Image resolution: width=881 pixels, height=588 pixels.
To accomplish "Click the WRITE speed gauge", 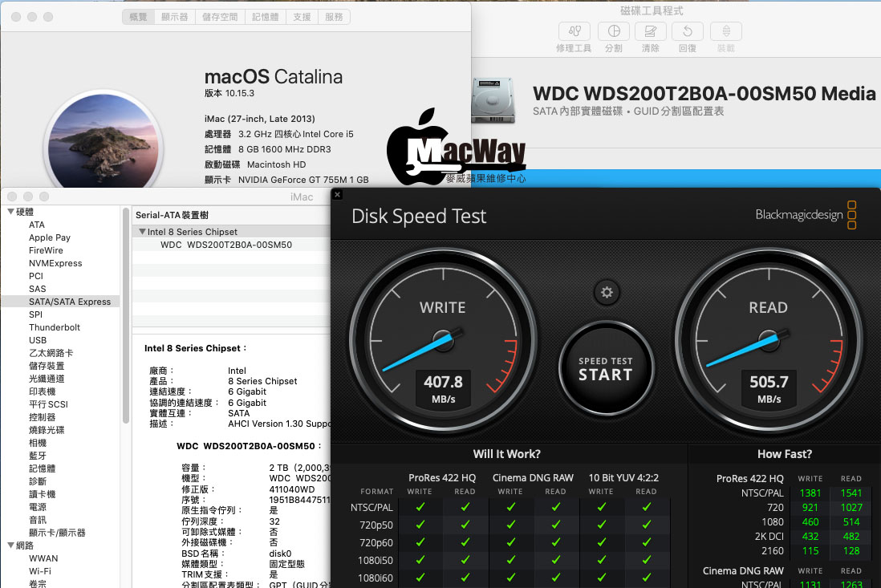I will click(x=444, y=341).
